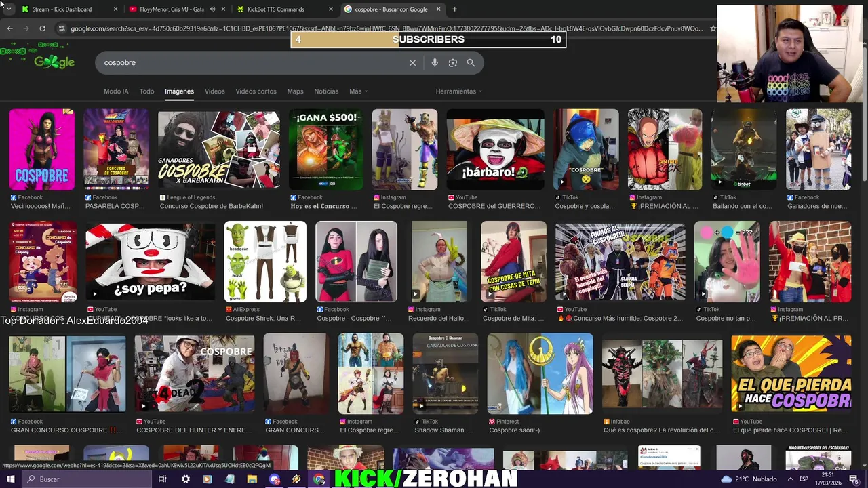The height and width of the screenshot is (488, 868).
Task: Open the Noticias results tab
Action: 326,91
